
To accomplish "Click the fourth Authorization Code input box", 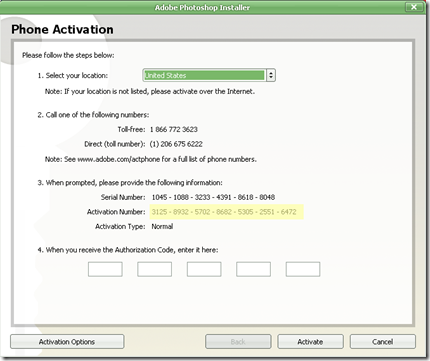I will pos(253,269).
